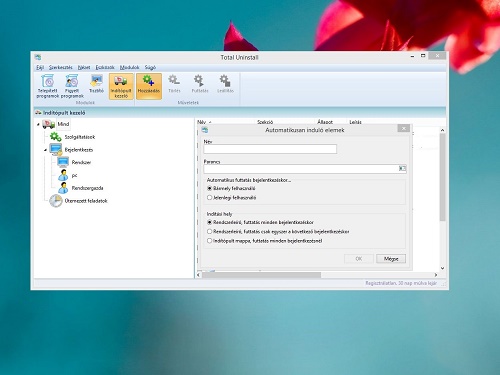Click the Indítópult kezelő toolbar icon
The width and height of the screenshot is (500, 375).
(121, 86)
